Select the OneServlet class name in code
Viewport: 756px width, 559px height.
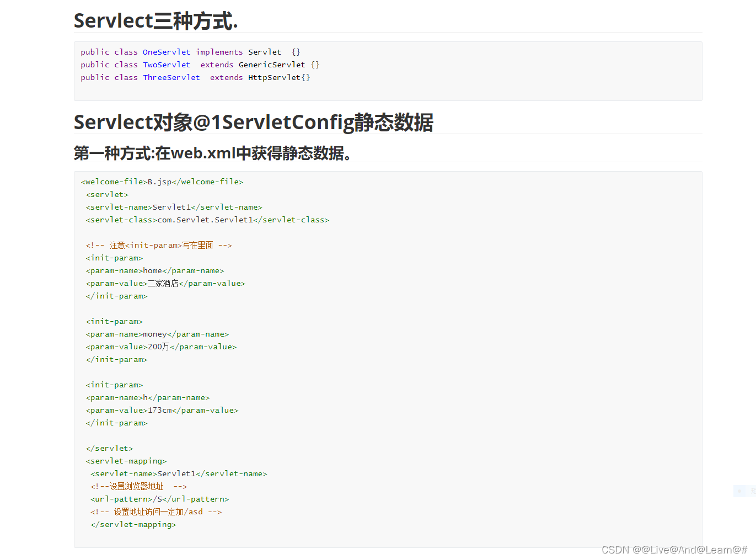point(166,52)
